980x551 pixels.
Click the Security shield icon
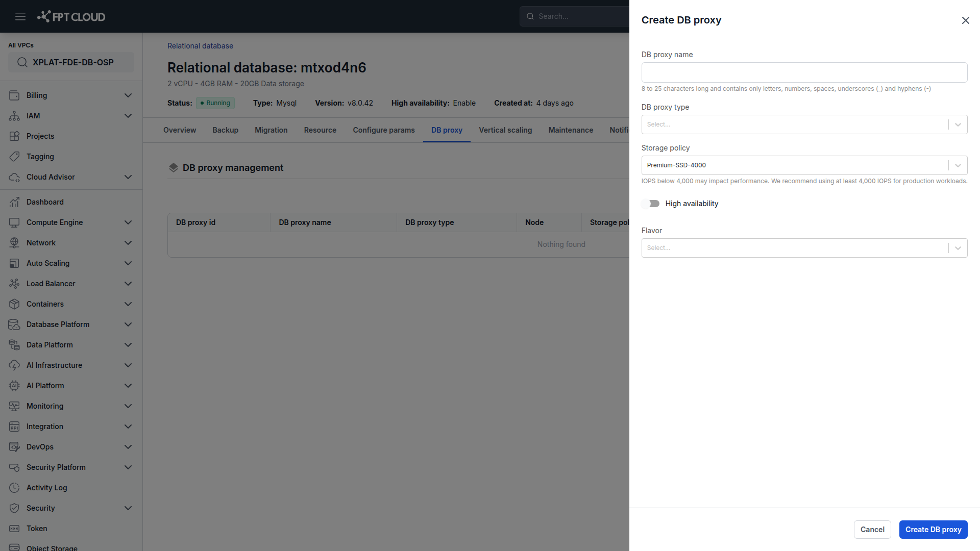(14, 508)
